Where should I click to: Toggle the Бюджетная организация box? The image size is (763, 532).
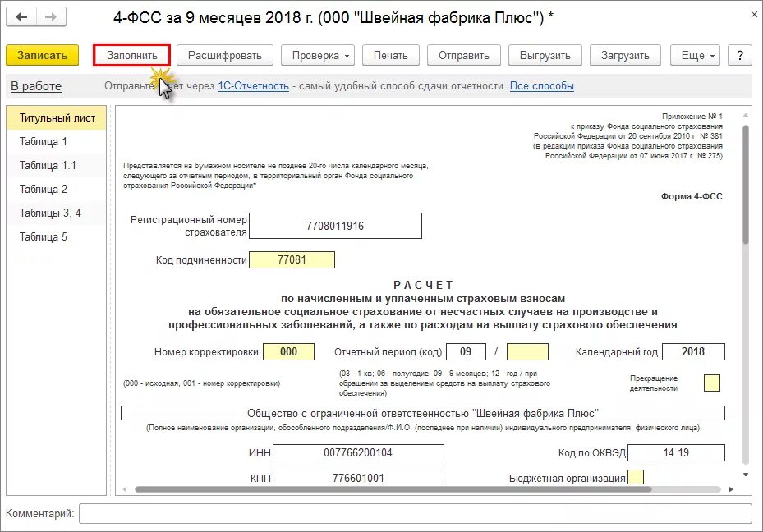(x=636, y=476)
